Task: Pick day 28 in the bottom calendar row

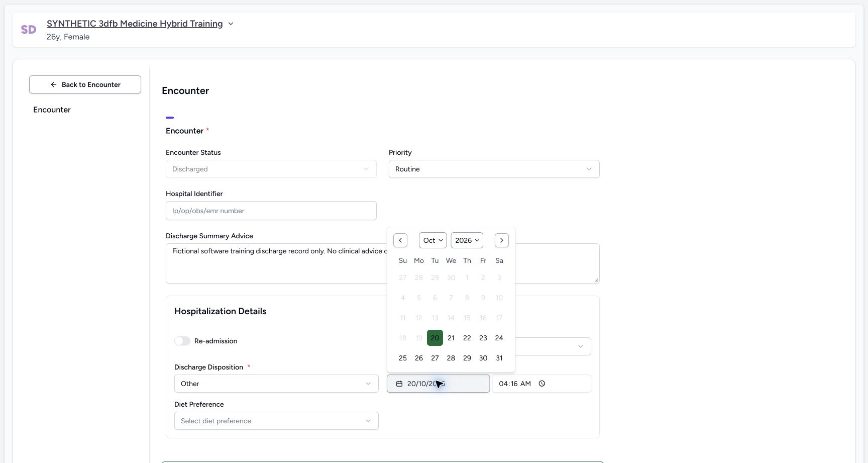Action: (x=451, y=358)
